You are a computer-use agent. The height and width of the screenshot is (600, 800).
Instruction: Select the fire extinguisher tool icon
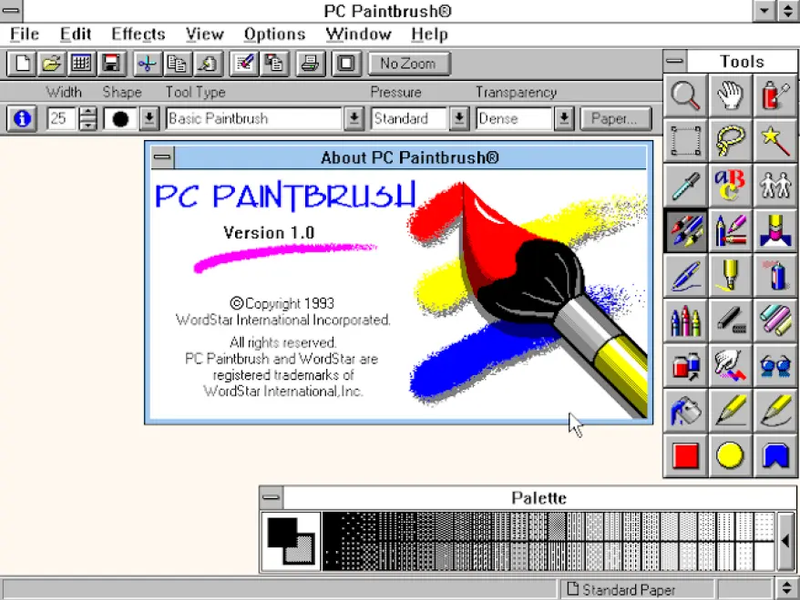(x=775, y=96)
